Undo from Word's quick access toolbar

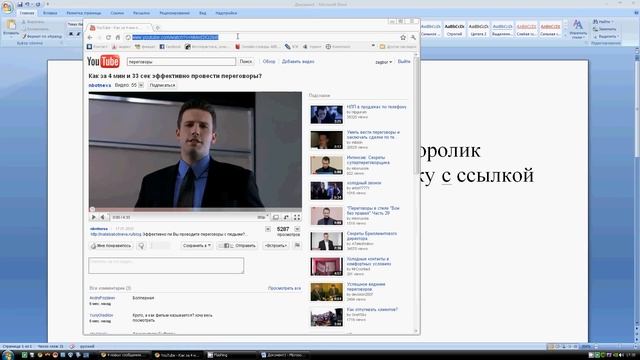27,4
